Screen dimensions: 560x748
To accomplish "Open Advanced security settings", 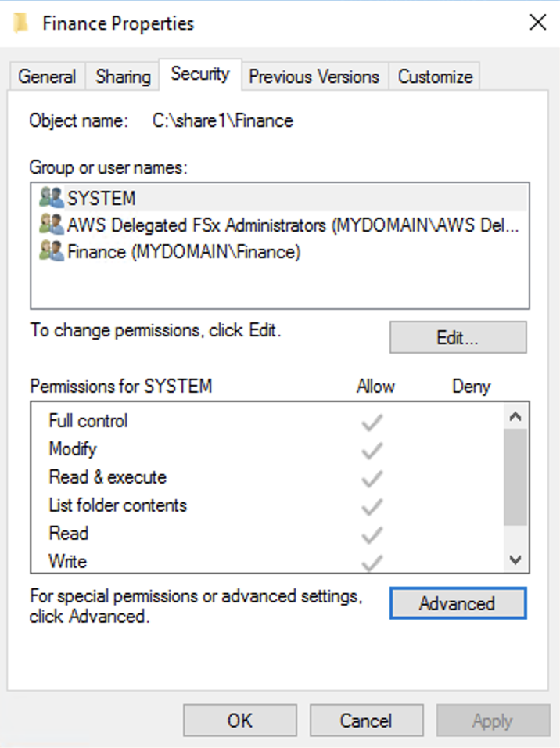I will [x=458, y=603].
